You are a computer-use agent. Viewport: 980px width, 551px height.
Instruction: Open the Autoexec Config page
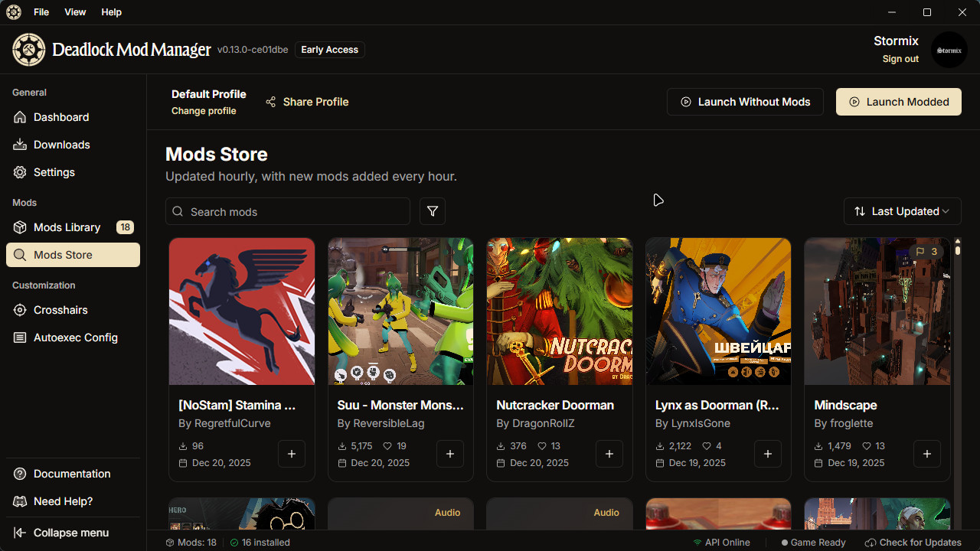[x=75, y=337]
